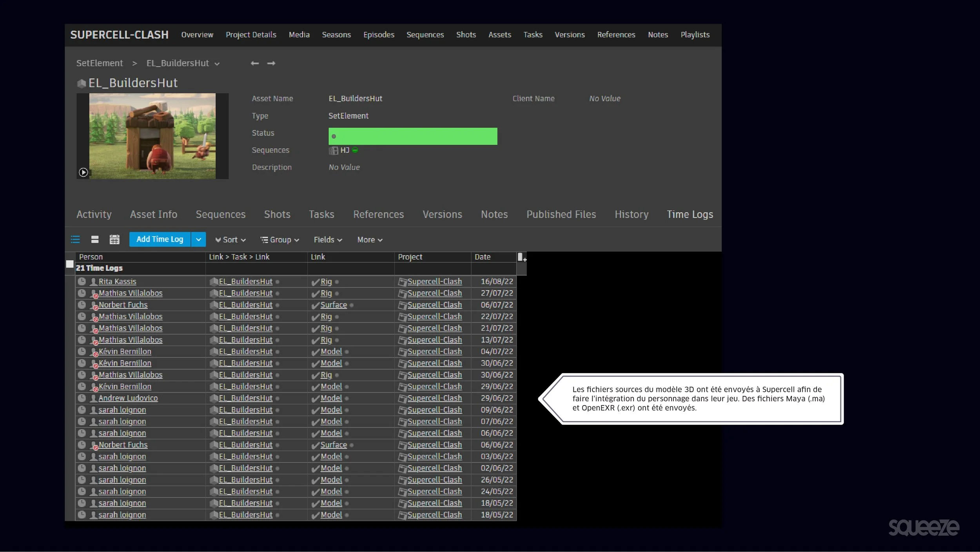Viewport: 980px width, 552px height.
Task: Click the Add Time Log button
Action: point(160,239)
